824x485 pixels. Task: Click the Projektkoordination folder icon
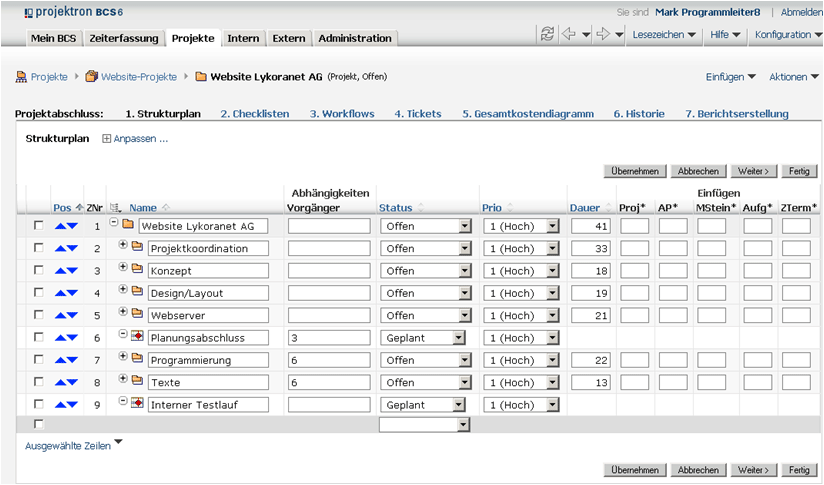point(137,246)
